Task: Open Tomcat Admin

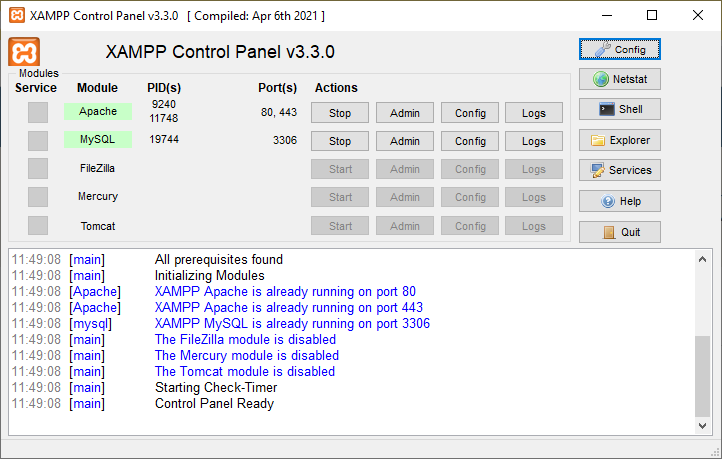Action: click(x=405, y=226)
